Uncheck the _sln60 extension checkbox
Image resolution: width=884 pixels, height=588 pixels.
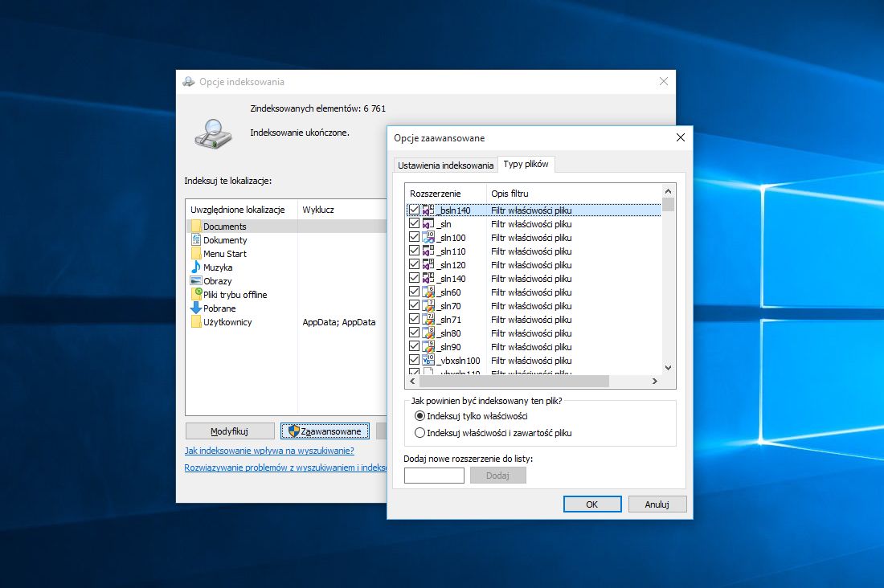(414, 292)
